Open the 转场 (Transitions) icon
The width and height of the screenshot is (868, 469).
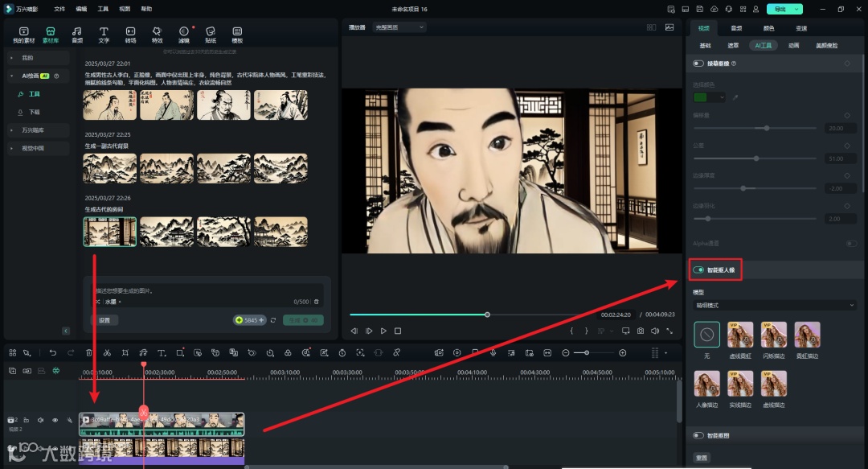pos(130,34)
